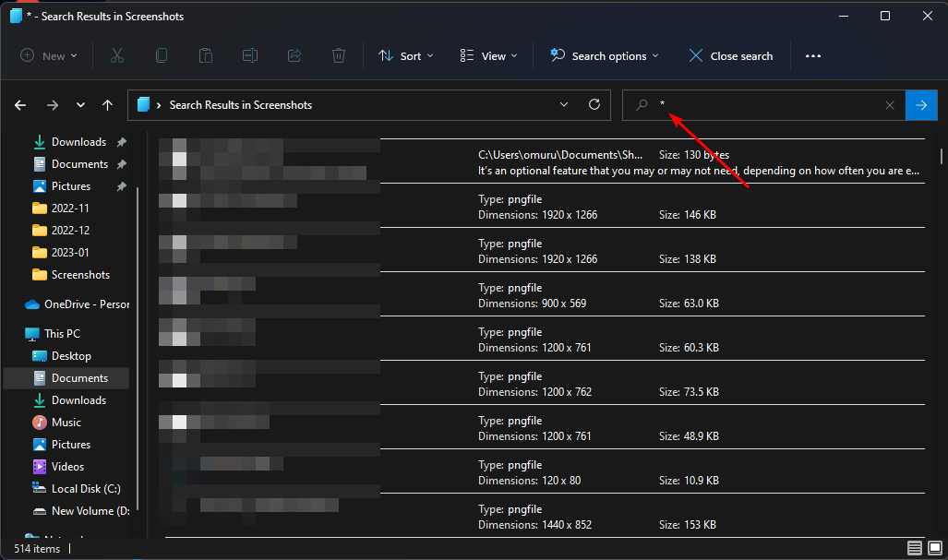Expand Search options dropdown
The width and height of the screenshot is (948, 560).
(x=605, y=56)
